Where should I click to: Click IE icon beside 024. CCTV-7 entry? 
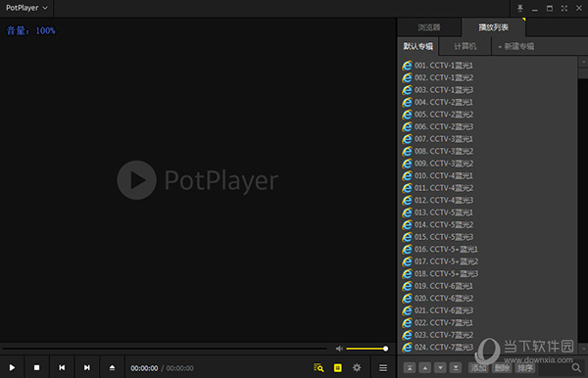[407, 348]
